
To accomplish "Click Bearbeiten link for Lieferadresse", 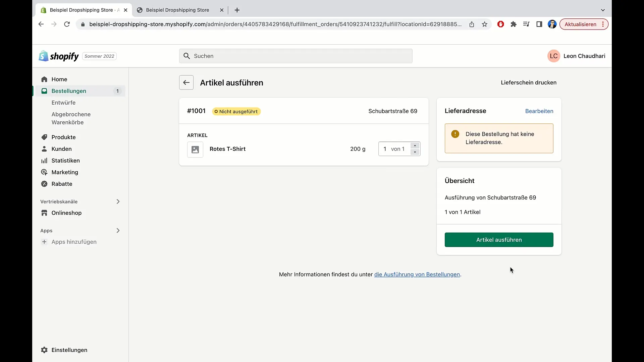I will [539, 111].
